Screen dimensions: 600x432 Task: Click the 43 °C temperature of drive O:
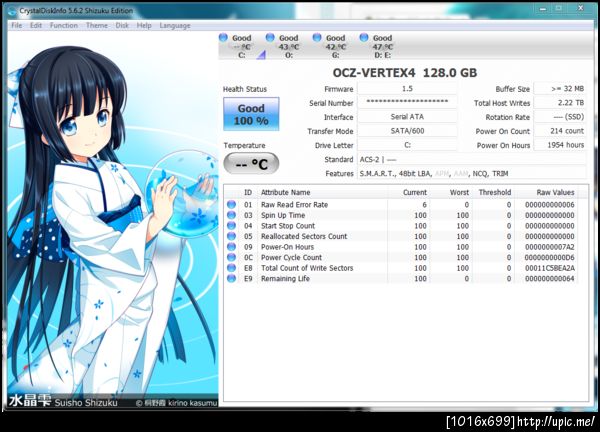pos(289,47)
